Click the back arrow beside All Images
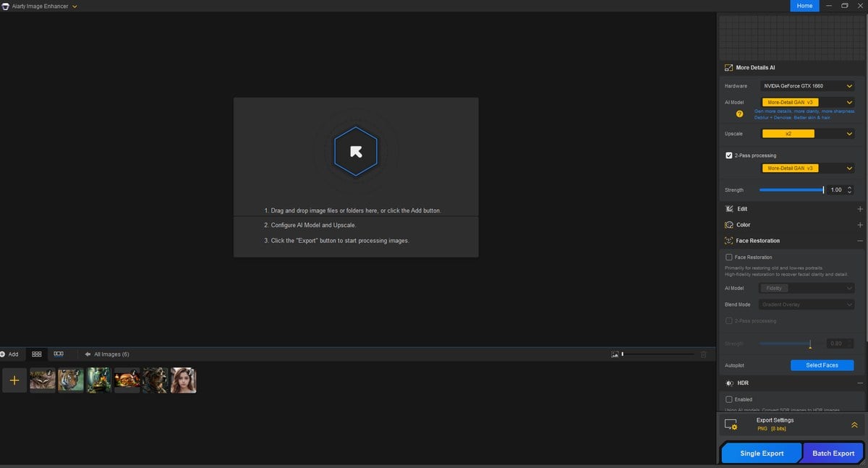Screen dimensions: 868x468 click(88, 354)
